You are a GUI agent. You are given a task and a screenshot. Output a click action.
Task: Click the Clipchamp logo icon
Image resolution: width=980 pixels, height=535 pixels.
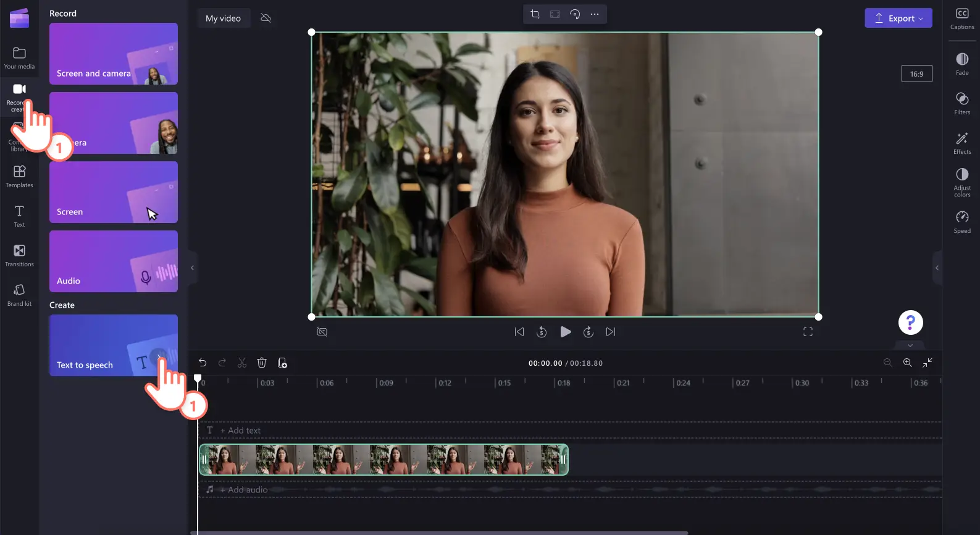[19, 19]
